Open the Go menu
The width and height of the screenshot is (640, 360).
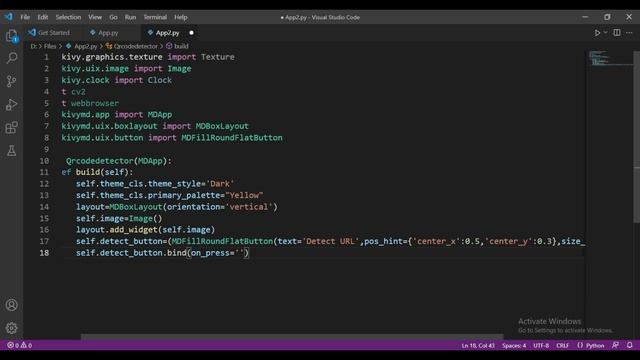point(113,17)
